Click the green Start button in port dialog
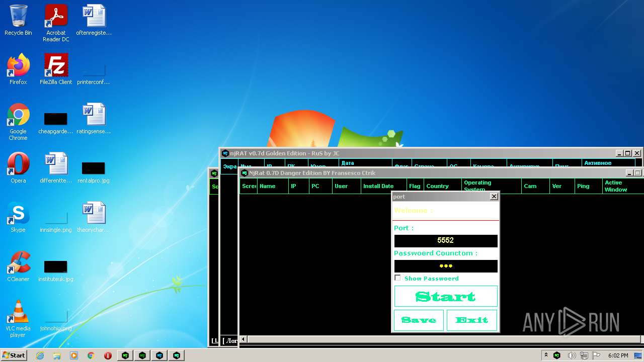Screen dimensions: 644x362 coord(446,296)
